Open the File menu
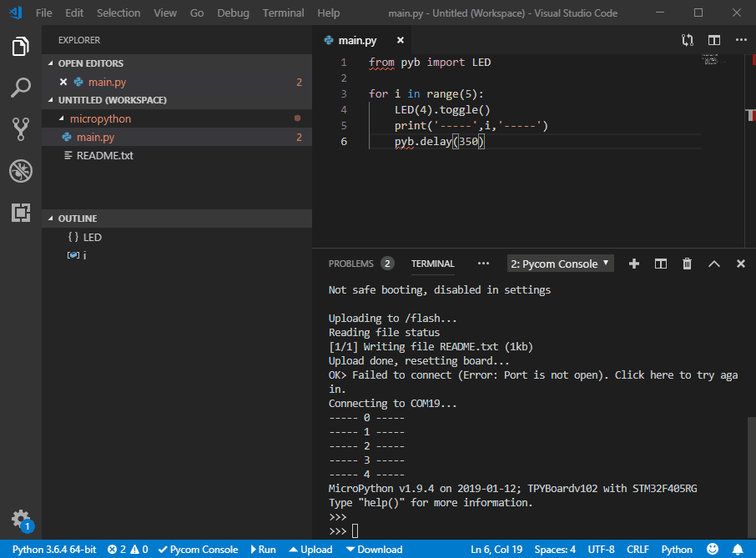This screenshot has height=558, width=756. point(44,13)
